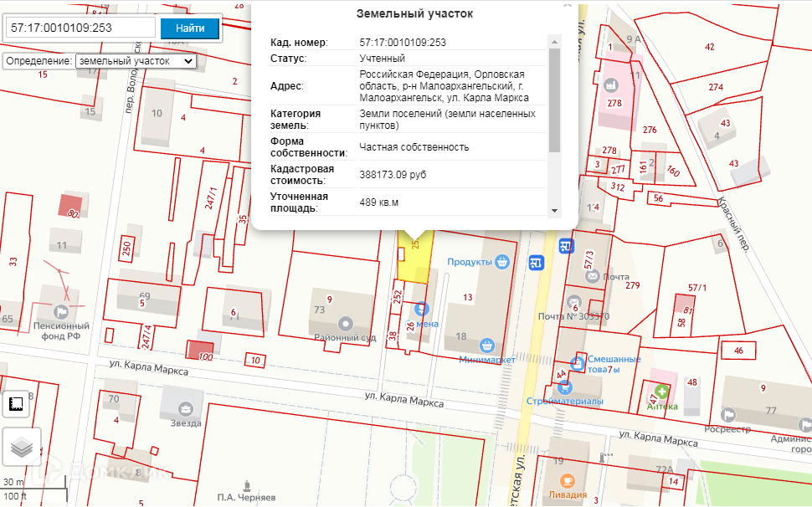This screenshot has width=812, height=507.
Task: Click the Красный пер. street label
Action: (x=734, y=224)
